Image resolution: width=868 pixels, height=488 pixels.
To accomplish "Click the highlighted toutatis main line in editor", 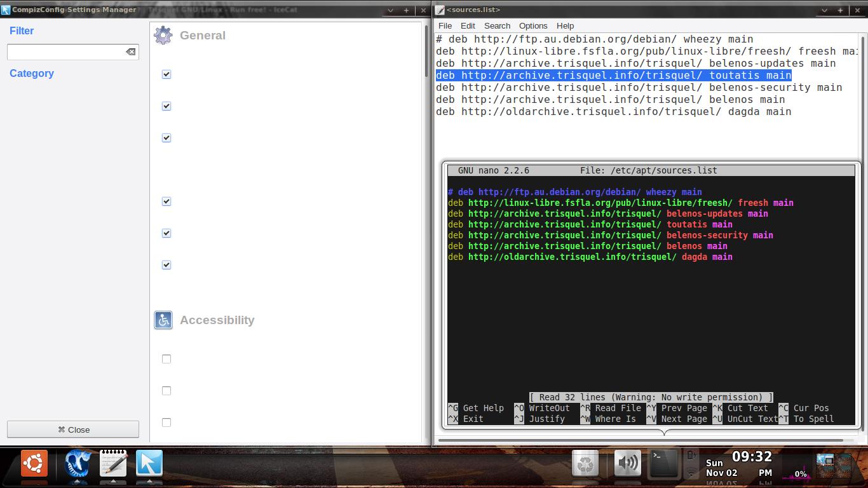I will 614,76.
